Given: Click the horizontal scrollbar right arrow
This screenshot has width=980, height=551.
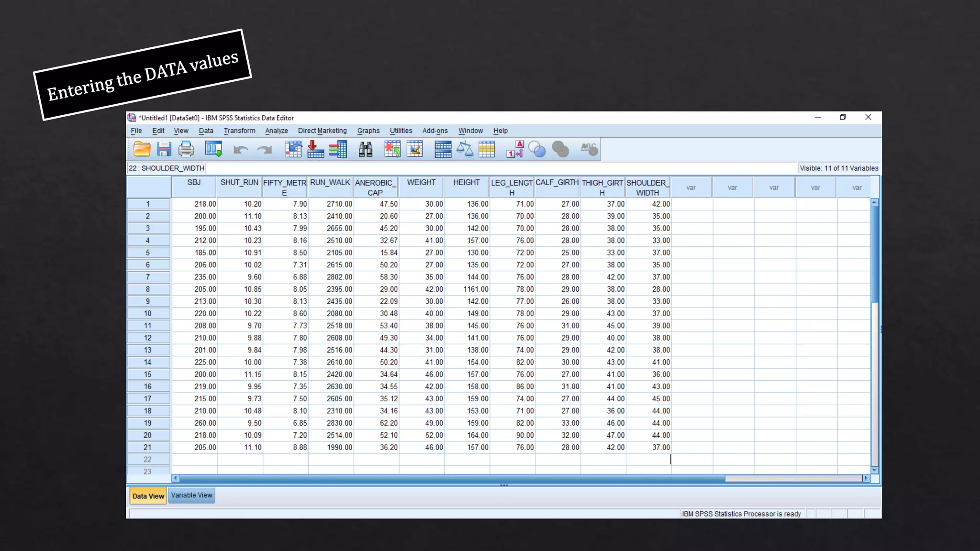Looking at the screenshot, I should pyautogui.click(x=866, y=478).
